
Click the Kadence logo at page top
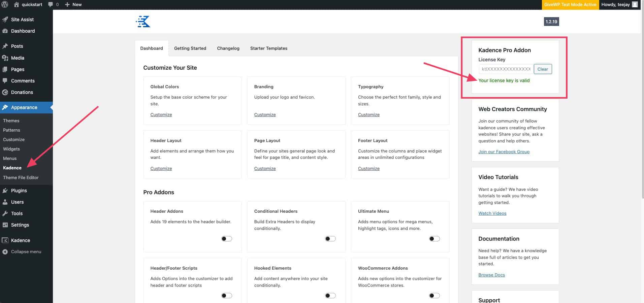click(143, 22)
